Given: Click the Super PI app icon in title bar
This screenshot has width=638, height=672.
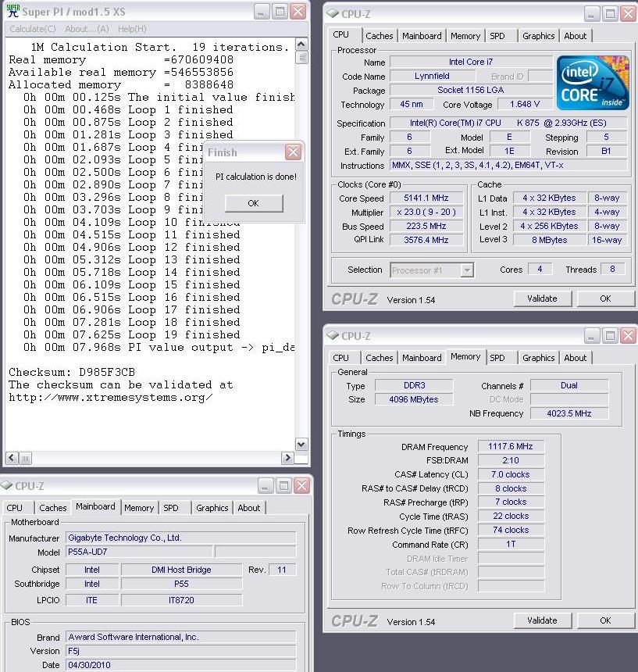Looking at the screenshot, I should tap(13, 11).
